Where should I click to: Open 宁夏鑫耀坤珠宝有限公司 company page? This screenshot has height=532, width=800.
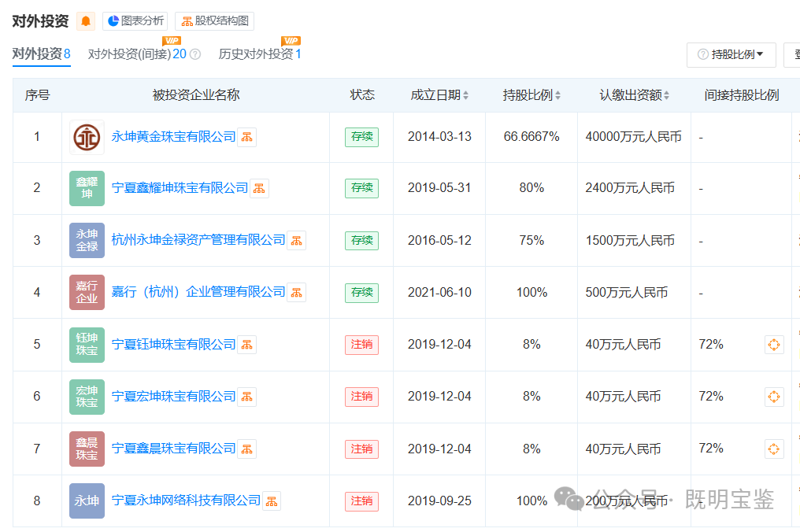tap(181, 188)
